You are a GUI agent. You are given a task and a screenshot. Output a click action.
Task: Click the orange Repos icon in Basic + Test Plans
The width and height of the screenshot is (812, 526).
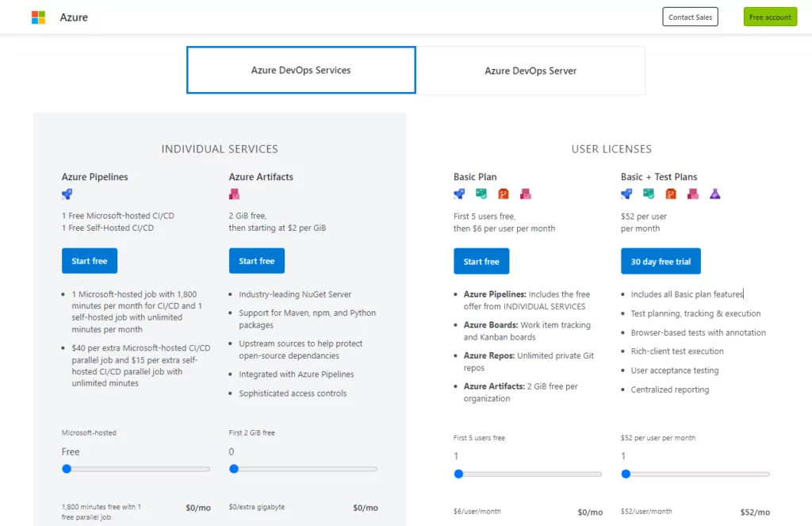(x=671, y=194)
